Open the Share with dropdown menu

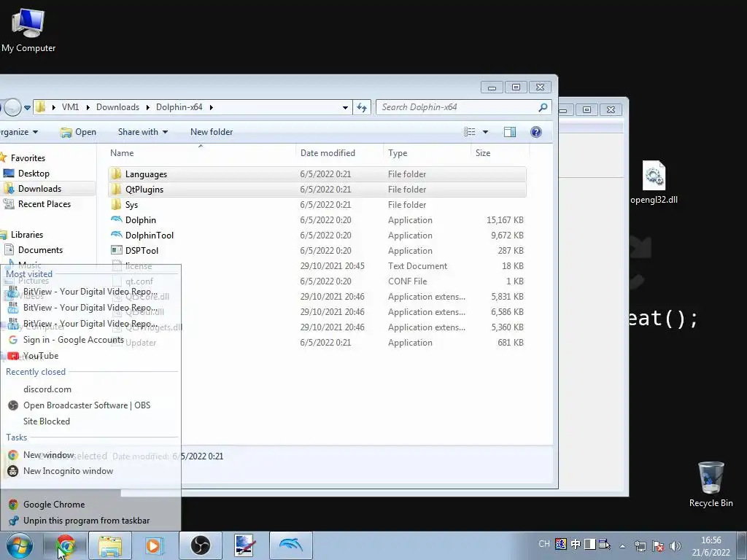143,132
